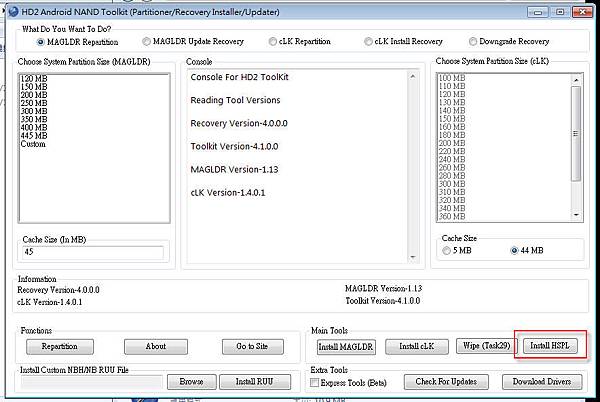Click Install cLK button
Screen dimensions: 600x402
tap(417, 347)
